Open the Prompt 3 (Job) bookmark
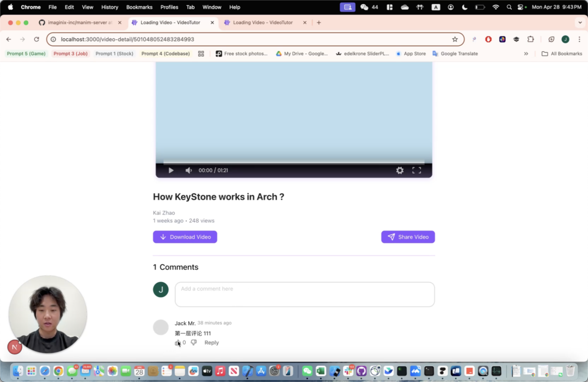The height and width of the screenshot is (382, 588). (x=70, y=53)
